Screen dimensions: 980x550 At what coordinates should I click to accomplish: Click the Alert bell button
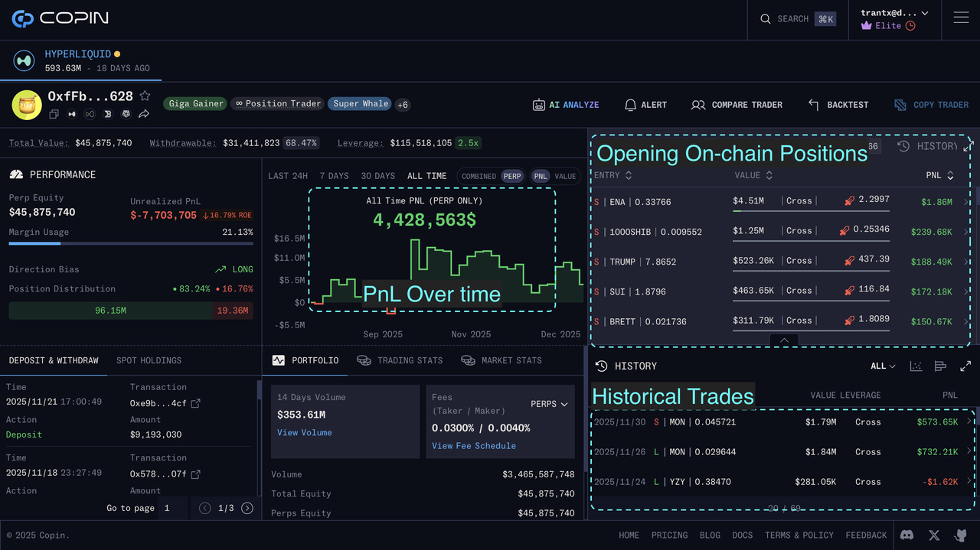coord(645,105)
